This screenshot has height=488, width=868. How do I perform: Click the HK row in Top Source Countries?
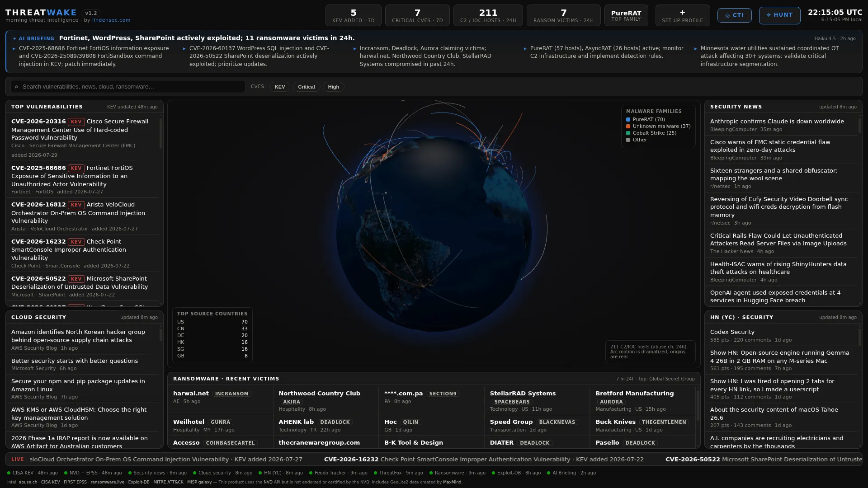pos(212,343)
